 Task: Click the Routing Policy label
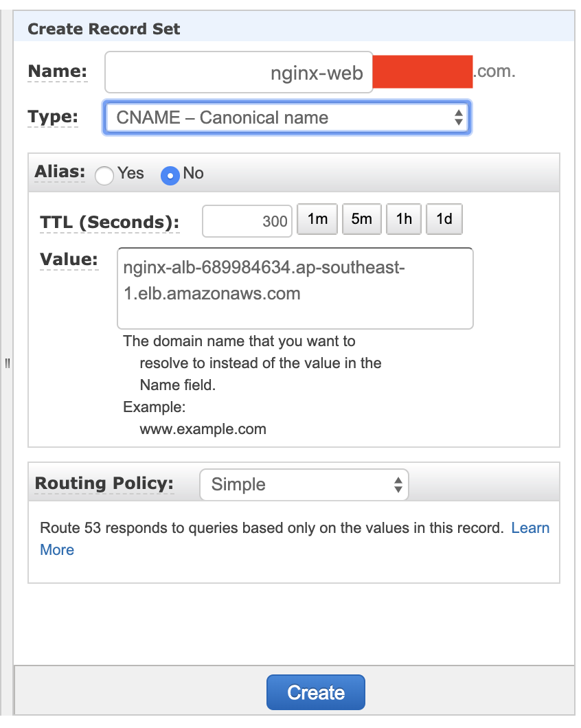104,484
